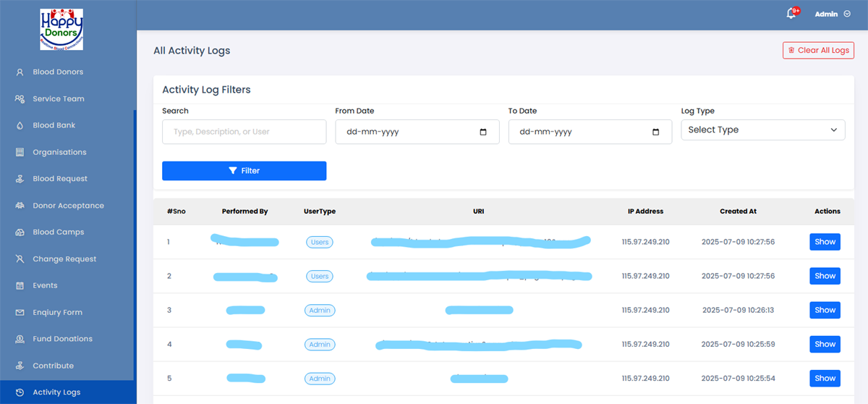Viewport: 868px width, 404px height.
Task: Click the Enquiry Form envelope icon
Action: [x=20, y=313]
